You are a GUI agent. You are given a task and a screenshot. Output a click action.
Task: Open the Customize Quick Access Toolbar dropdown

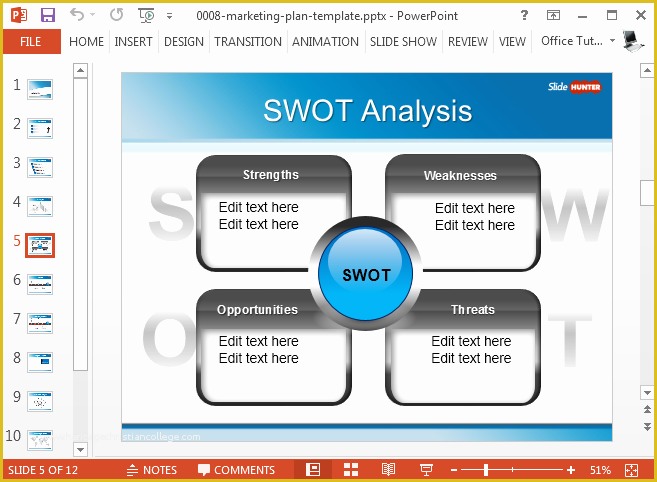tap(169, 16)
